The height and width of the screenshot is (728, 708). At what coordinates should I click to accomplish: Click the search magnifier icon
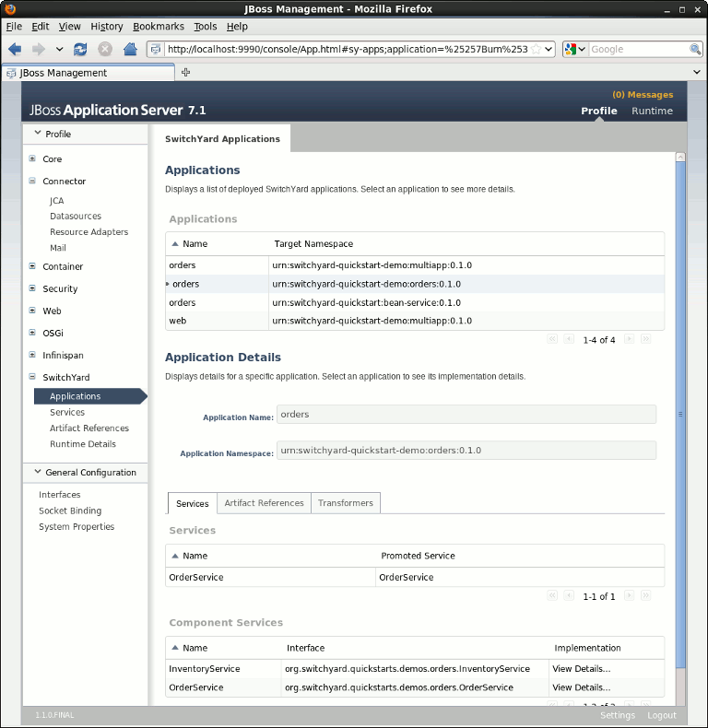click(x=694, y=49)
